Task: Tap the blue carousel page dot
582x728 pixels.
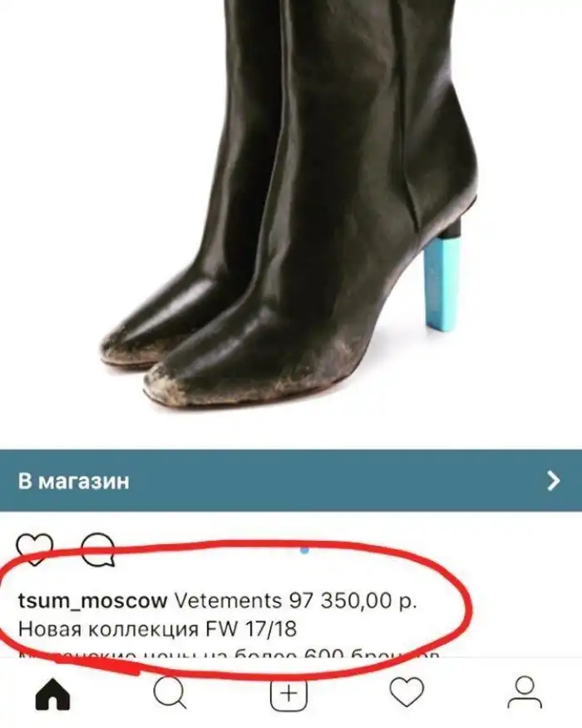Action: [x=304, y=550]
